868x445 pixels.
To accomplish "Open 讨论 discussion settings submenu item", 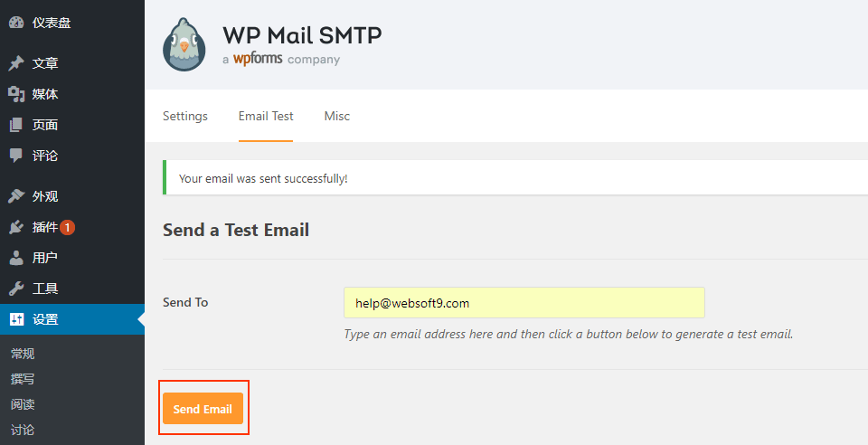I will pyautogui.click(x=23, y=430).
